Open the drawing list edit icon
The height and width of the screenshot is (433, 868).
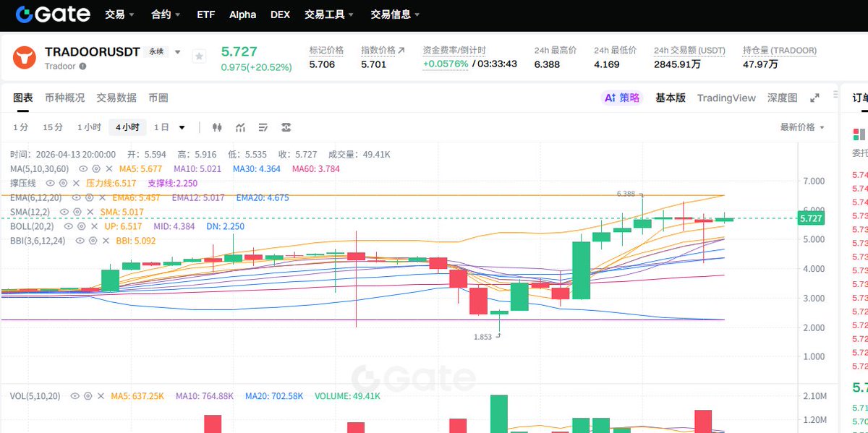pos(263,127)
